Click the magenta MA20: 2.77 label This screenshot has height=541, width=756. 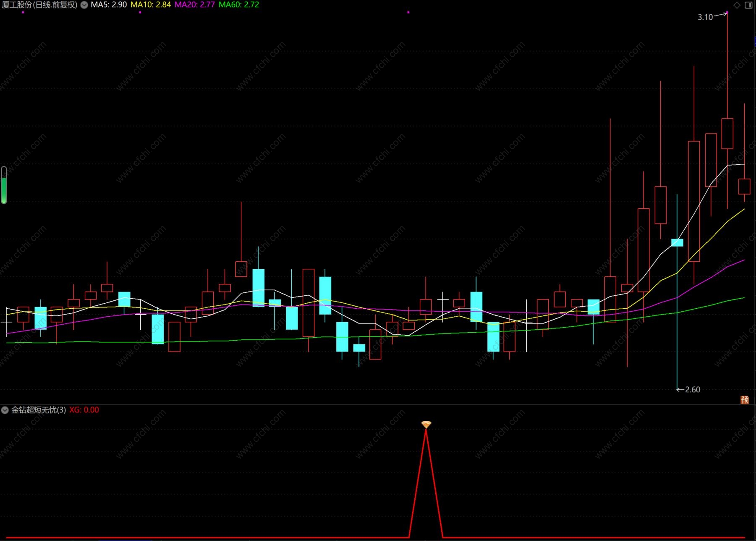tap(195, 5)
